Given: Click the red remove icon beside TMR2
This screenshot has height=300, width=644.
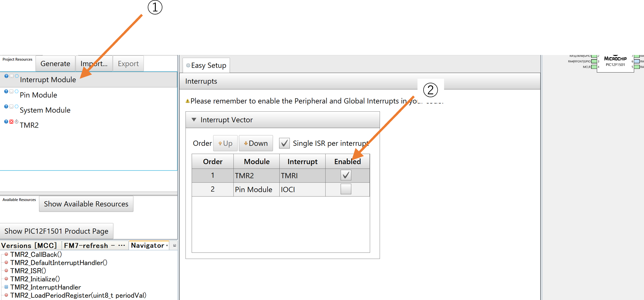Looking at the screenshot, I should coord(11,122).
